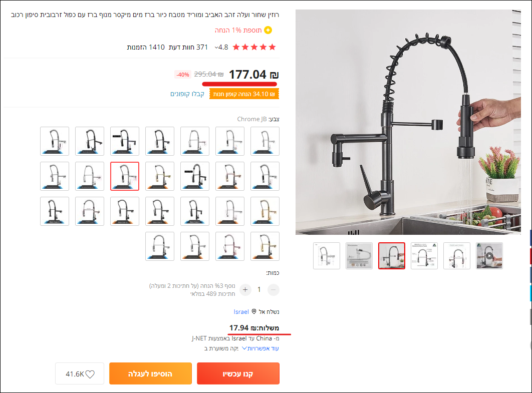This screenshot has width=532, height=393.
Task: Click the orange Add to Cart button
Action: point(150,373)
